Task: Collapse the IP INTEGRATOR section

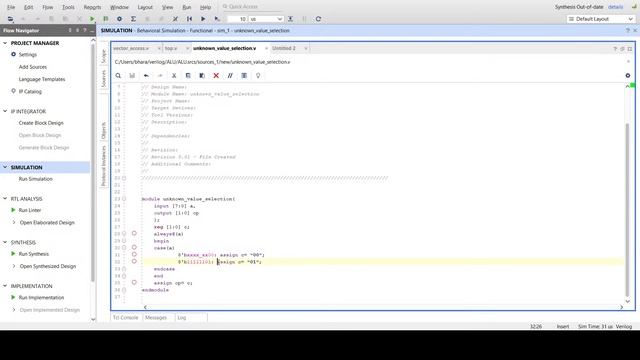Action: (x=5, y=111)
